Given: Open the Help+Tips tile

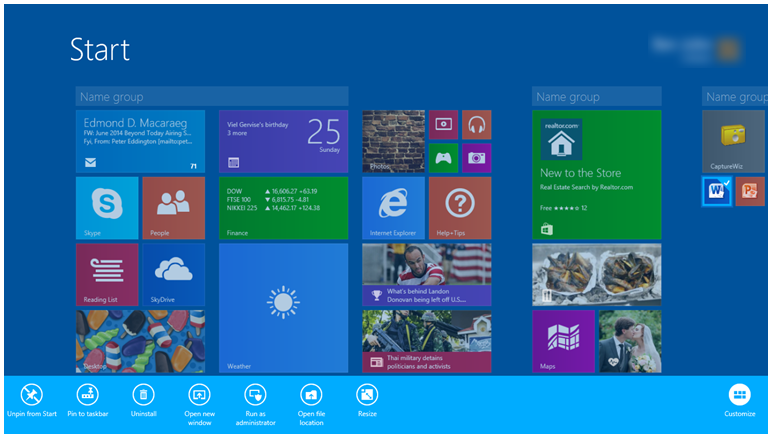Looking at the screenshot, I should 460,208.
